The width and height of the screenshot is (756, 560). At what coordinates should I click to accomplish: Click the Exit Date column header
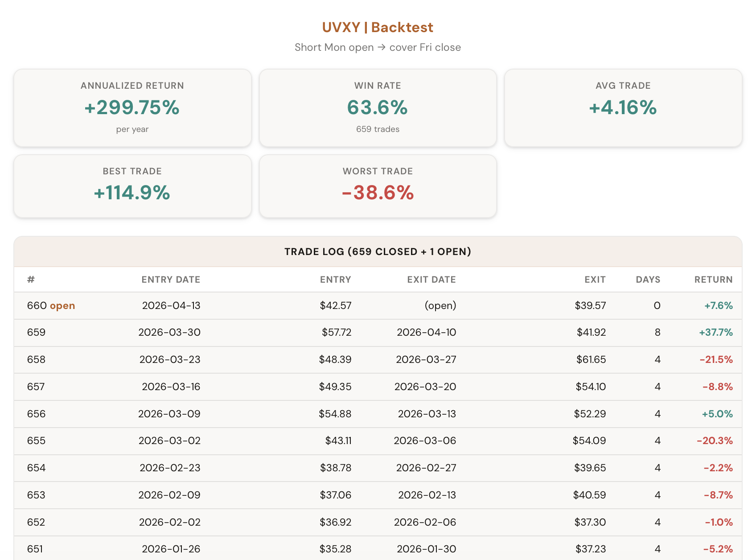tap(431, 280)
